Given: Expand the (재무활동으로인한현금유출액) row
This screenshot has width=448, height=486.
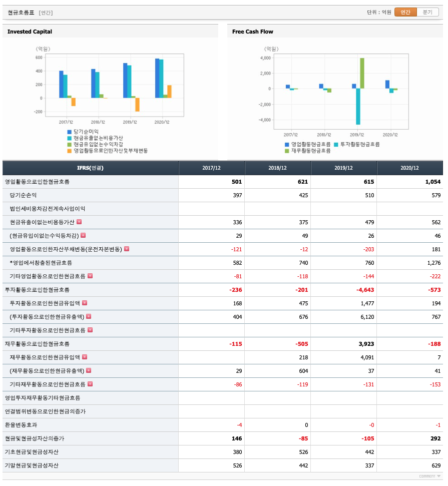Looking at the screenshot, I should (89, 370).
